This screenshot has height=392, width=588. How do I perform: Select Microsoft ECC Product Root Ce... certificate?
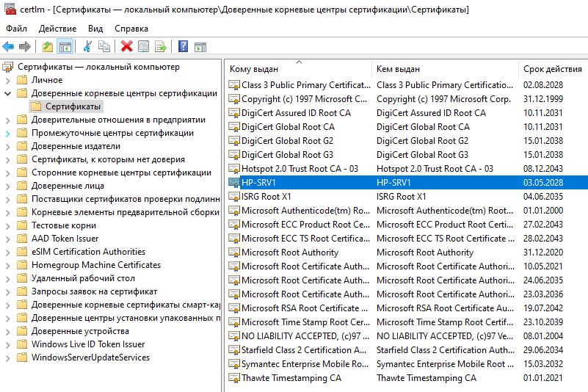point(305,225)
